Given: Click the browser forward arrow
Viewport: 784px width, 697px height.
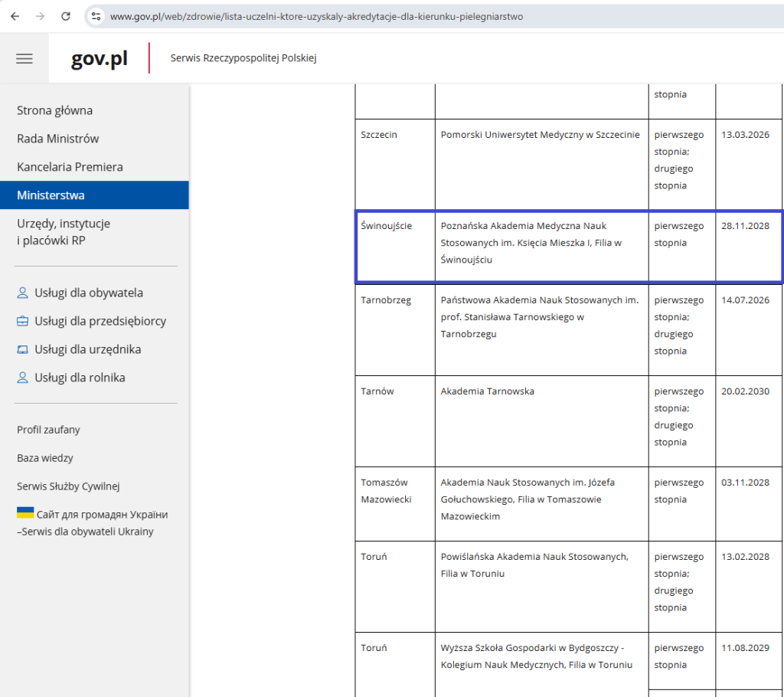Looking at the screenshot, I should (x=41, y=16).
